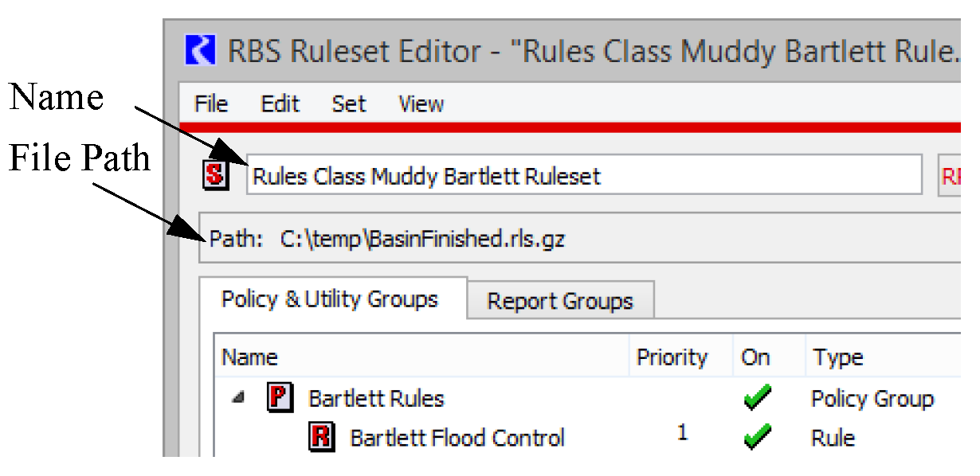Viewport: 980px width, 476px height.
Task: Click the Priority column header
Action: pyautogui.click(x=672, y=358)
